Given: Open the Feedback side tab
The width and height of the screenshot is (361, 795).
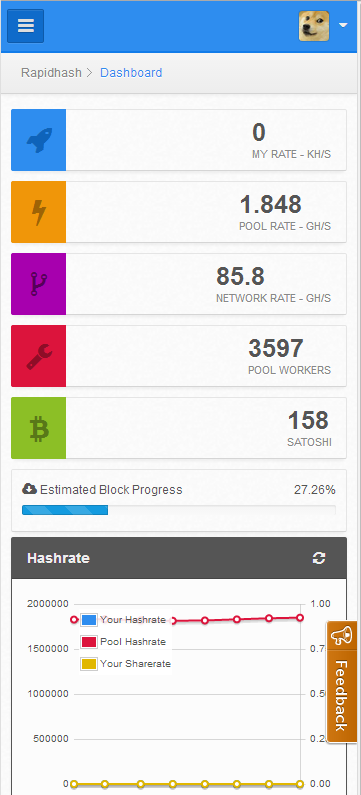Looking at the screenshot, I should click(x=342, y=681).
